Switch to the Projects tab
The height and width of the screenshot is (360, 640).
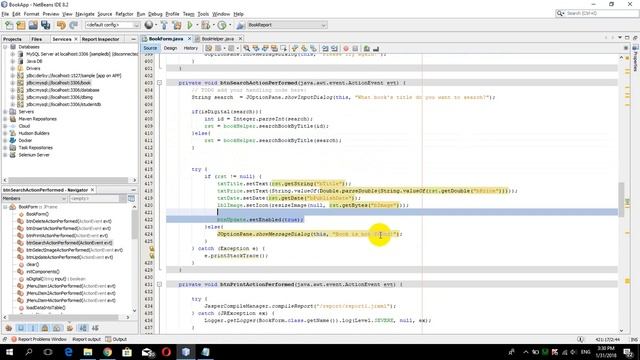12,39
